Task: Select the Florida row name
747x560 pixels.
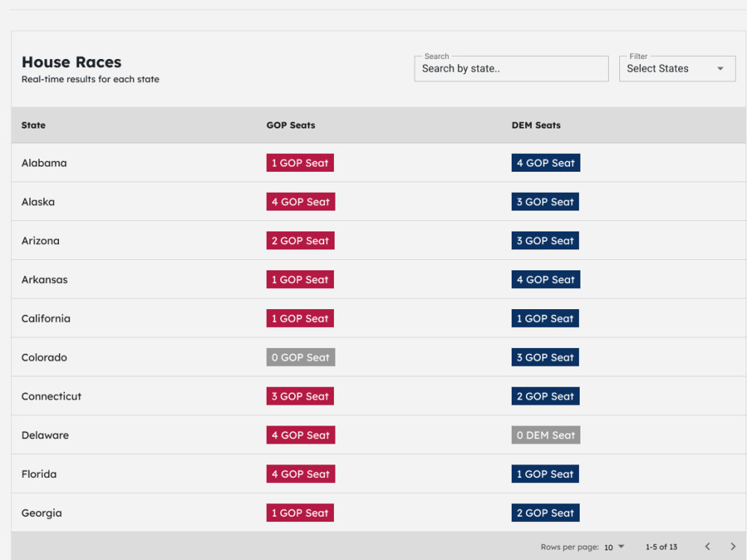Action: pos(39,474)
